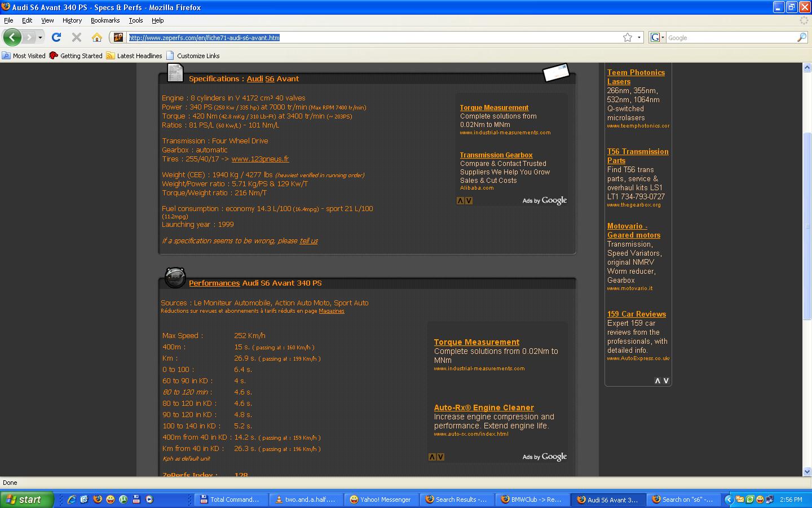Open T56 Transmission Parts sidebar ad
This screenshot has height=508, width=812.
[x=638, y=156]
